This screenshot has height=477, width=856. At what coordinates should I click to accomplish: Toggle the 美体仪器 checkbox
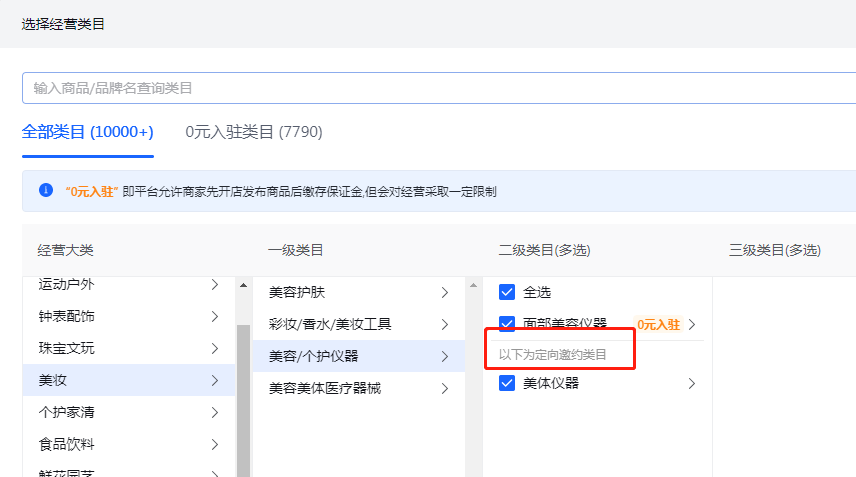[x=507, y=383]
